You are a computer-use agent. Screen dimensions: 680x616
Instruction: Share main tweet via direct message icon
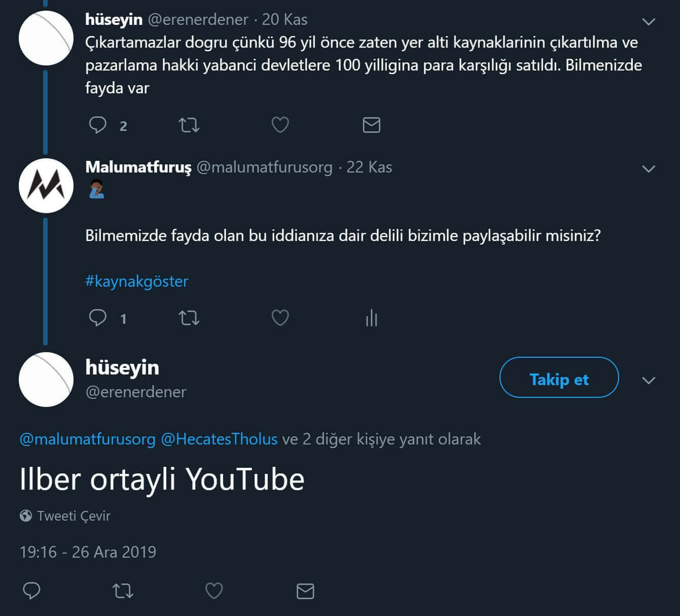(x=305, y=591)
